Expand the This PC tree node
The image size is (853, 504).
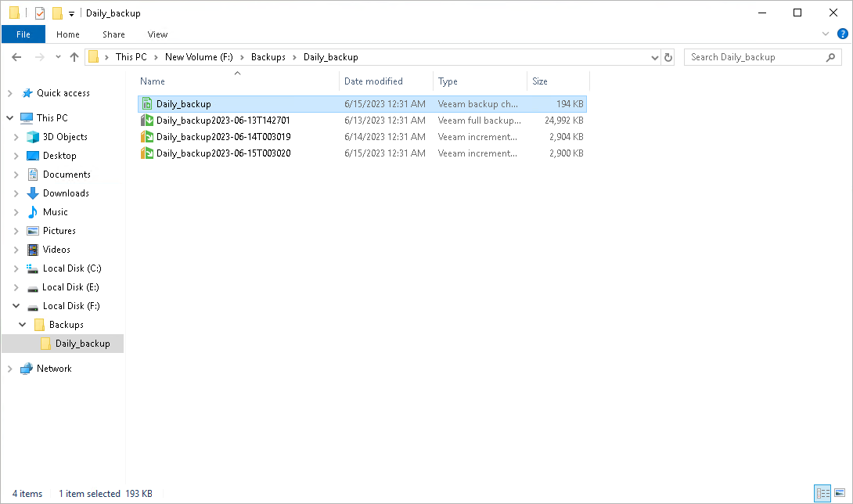[x=9, y=117]
